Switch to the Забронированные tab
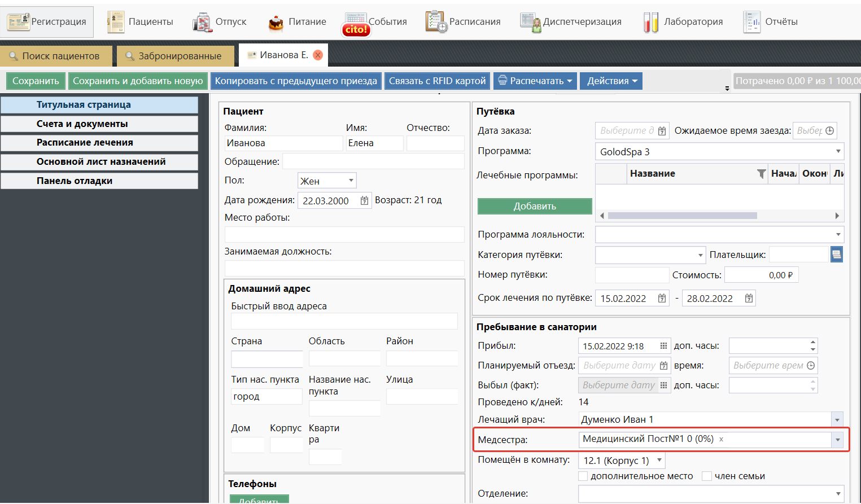The width and height of the screenshot is (861, 504). click(175, 56)
